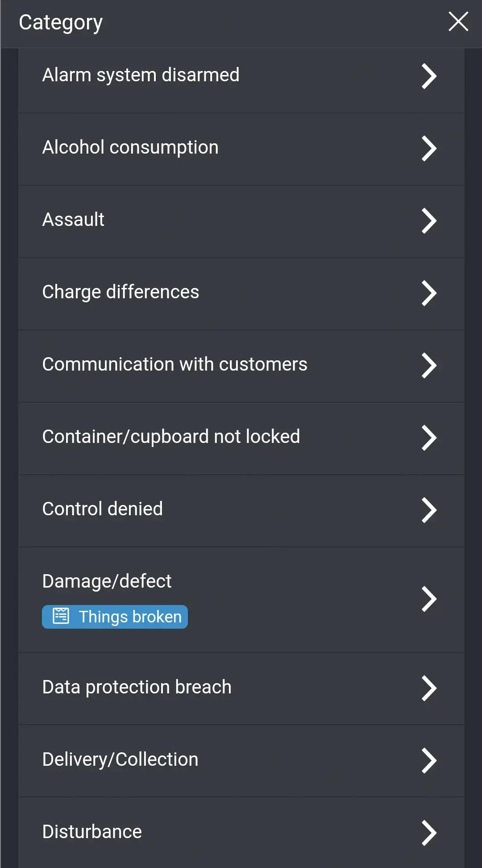
Task: Expand the Control denied category
Action: pos(429,509)
